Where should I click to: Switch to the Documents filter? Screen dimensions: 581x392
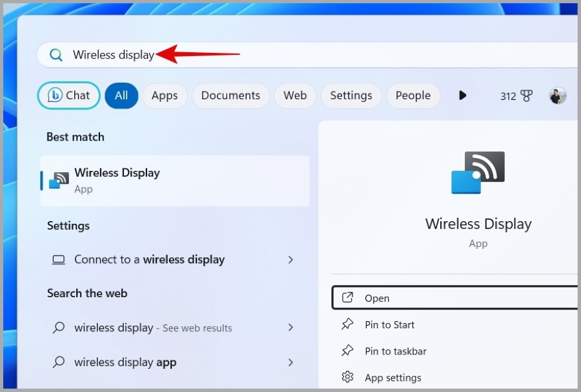230,95
